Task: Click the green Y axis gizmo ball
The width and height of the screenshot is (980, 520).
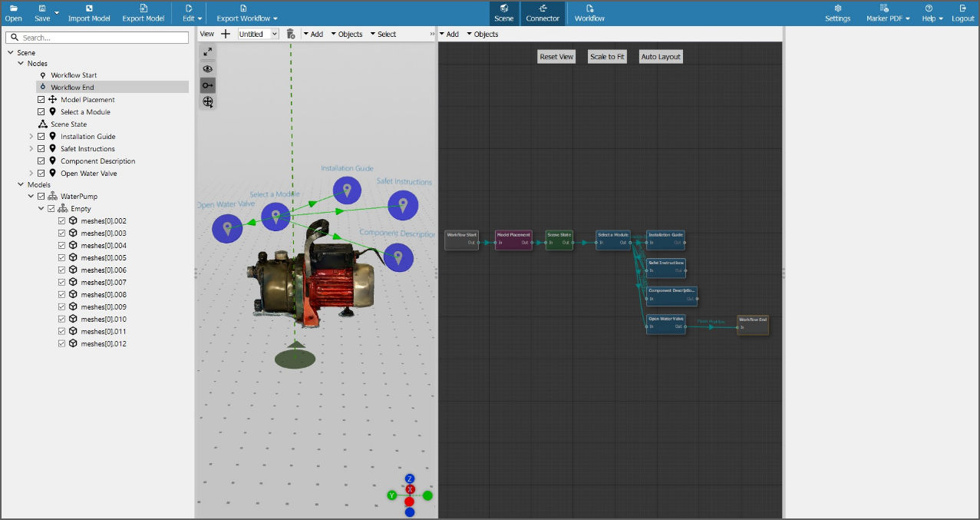Action: pyautogui.click(x=391, y=495)
